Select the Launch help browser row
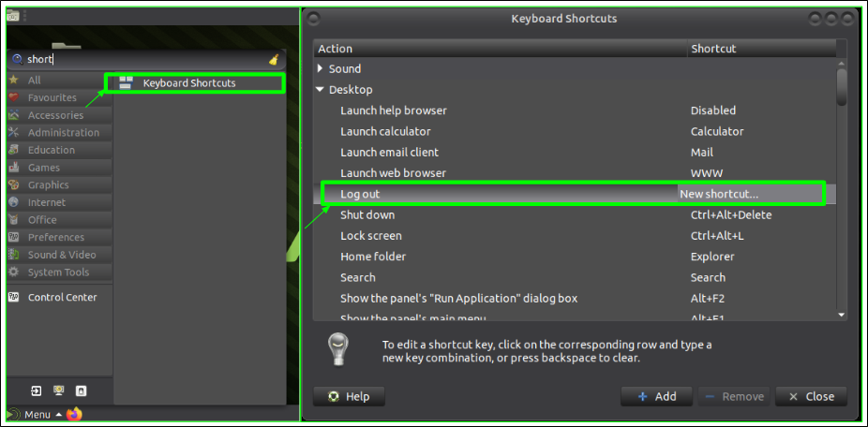The image size is (868, 427). pos(575,110)
